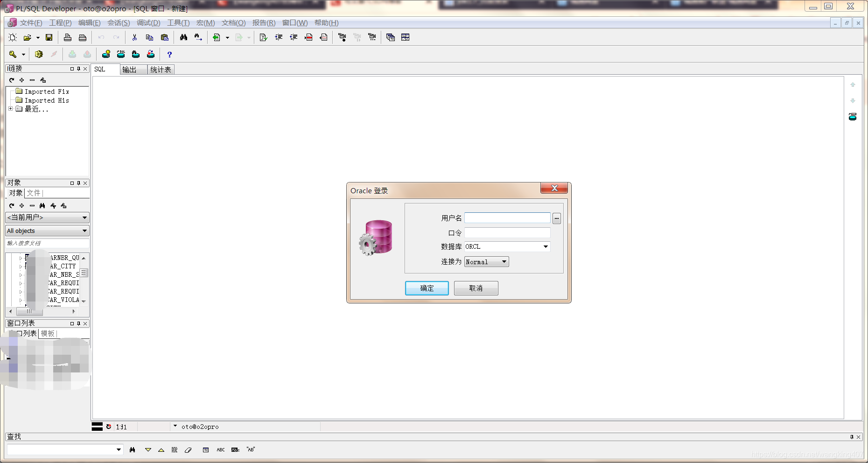Click the database icon at right editor edge
This screenshot has height=463, width=868.
pos(853,117)
